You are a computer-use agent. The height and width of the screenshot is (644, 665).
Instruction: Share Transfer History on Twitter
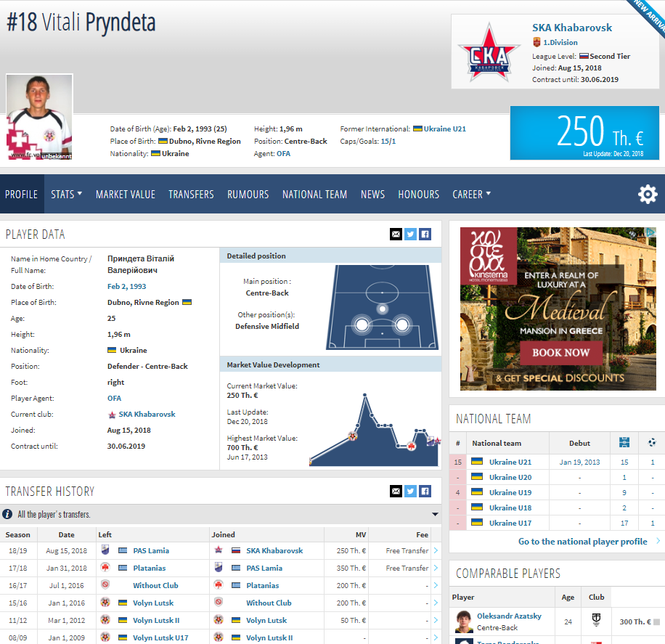(410, 492)
